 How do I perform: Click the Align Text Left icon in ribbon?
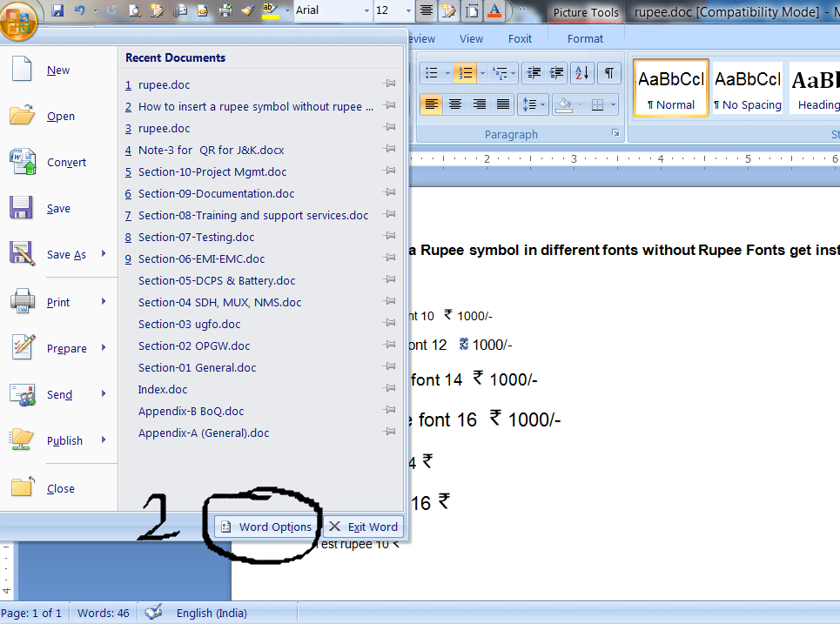click(x=432, y=104)
